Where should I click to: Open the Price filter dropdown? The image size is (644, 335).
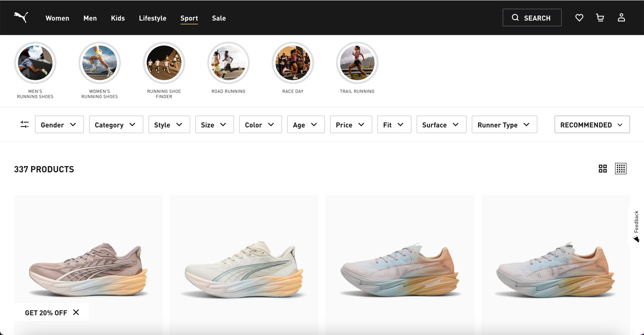(351, 124)
